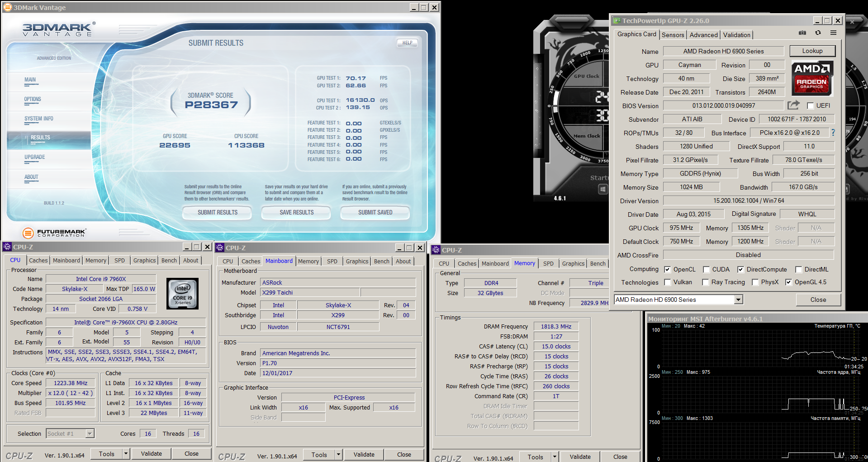Viewport: 868px width, 462px height.
Task: Toggle Ray Tracing checkbox
Action: [x=705, y=282]
